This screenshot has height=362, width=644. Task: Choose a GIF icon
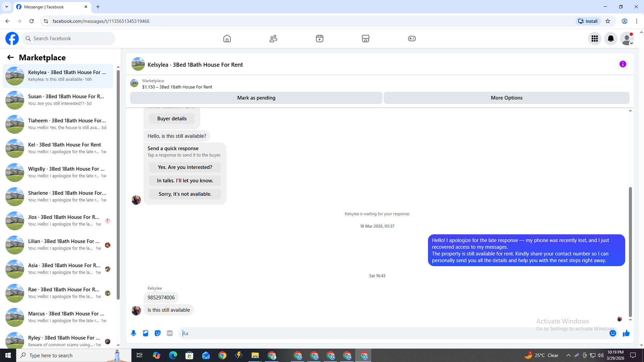pos(170,333)
